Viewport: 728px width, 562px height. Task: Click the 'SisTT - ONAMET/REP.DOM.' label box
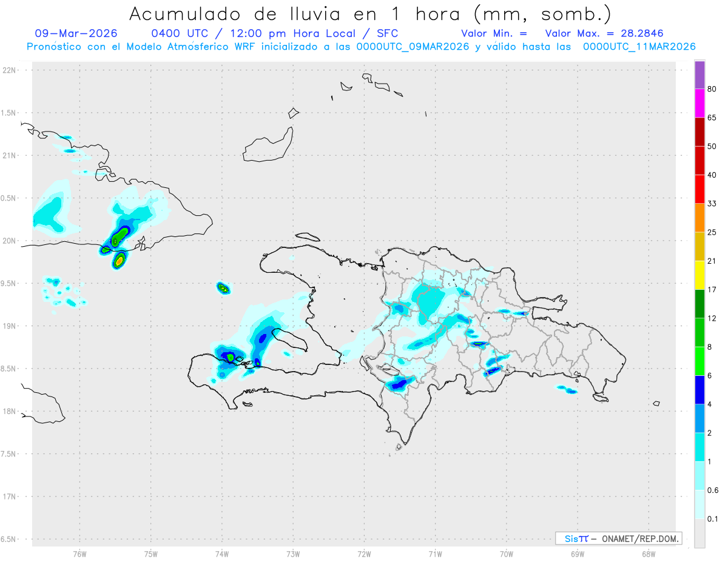(618, 538)
